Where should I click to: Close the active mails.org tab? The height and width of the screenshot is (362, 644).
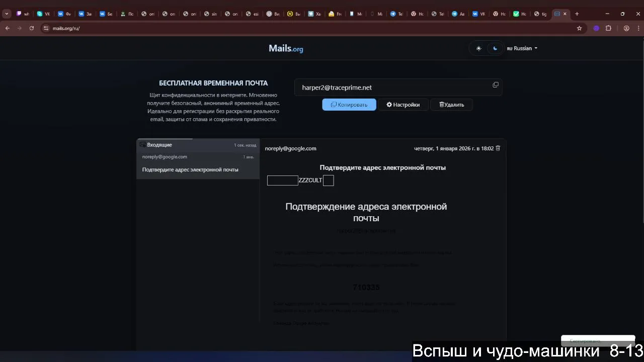(x=565, y=14)
